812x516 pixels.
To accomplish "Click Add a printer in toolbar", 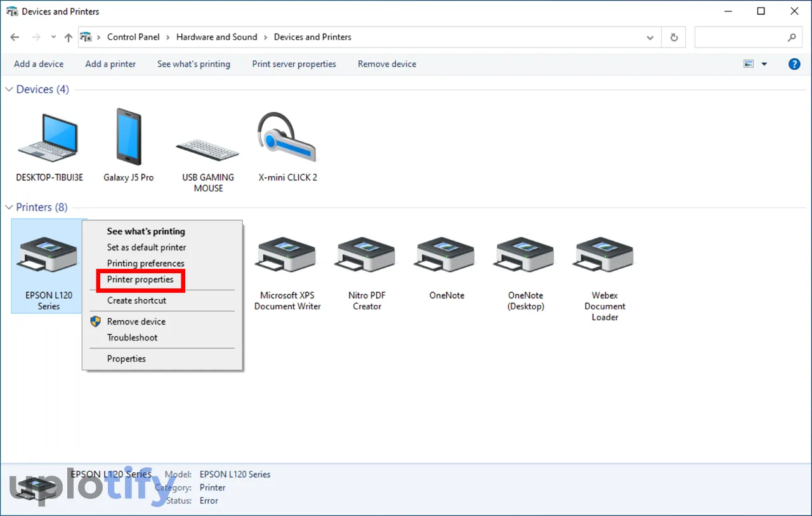I will 110,64.
